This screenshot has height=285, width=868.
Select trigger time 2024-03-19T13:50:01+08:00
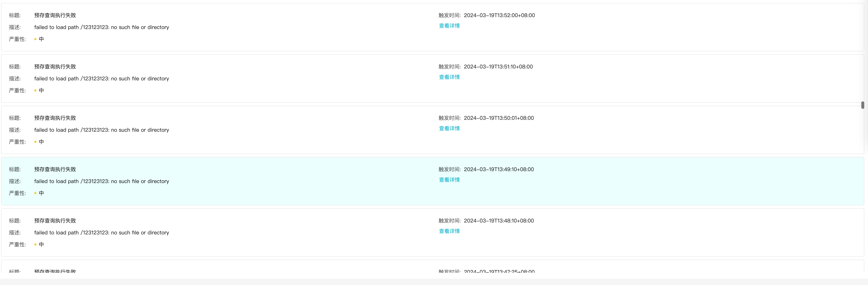pos(499,118)
